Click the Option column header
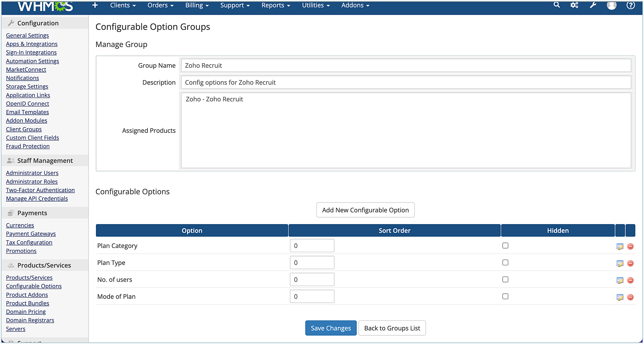This screenshot has width=644, height=344. point(192,231)
